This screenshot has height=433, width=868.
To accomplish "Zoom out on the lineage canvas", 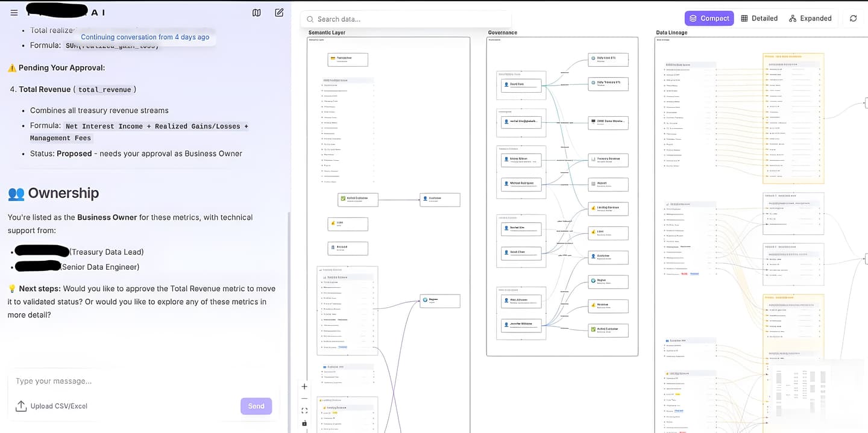I will point(304,398).
